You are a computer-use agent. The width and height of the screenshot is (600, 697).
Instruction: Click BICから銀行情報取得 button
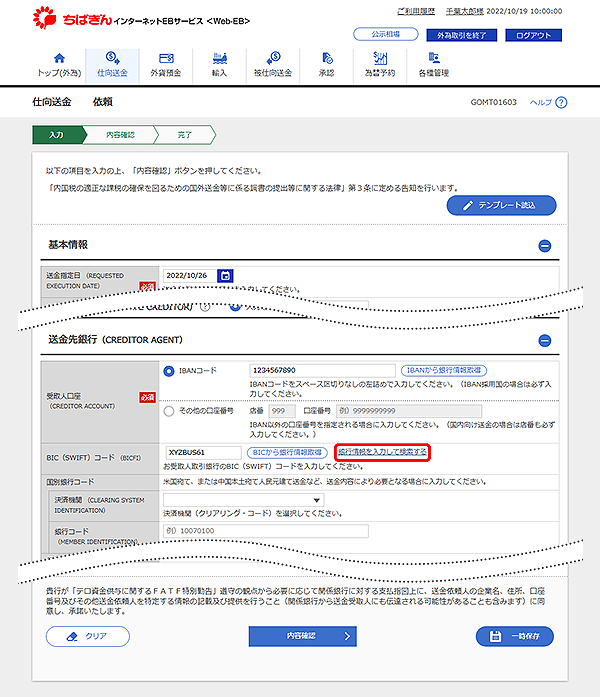[287, 453]
